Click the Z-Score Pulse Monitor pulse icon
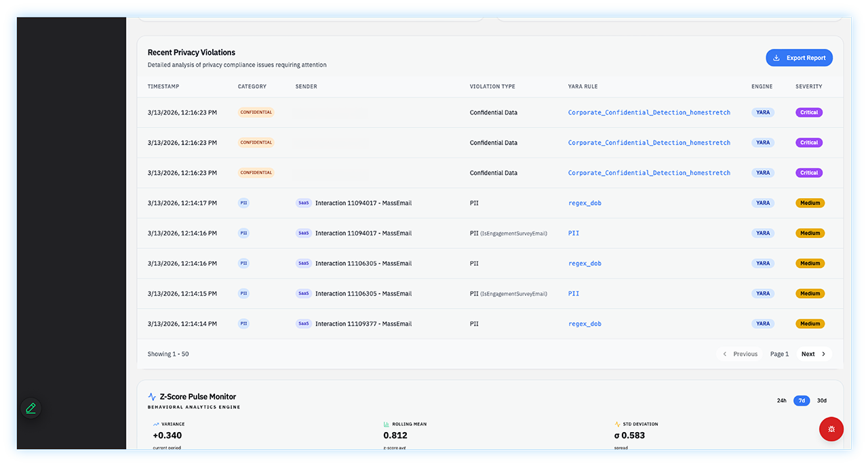Image resolution: width=868 pixels, height=466 pixels. point(152,397)
